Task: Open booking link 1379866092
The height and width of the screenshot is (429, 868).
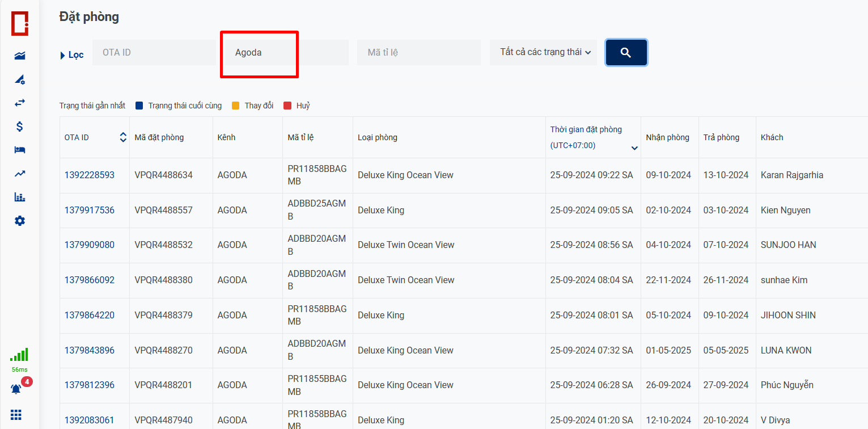Action: click(89, 280)
